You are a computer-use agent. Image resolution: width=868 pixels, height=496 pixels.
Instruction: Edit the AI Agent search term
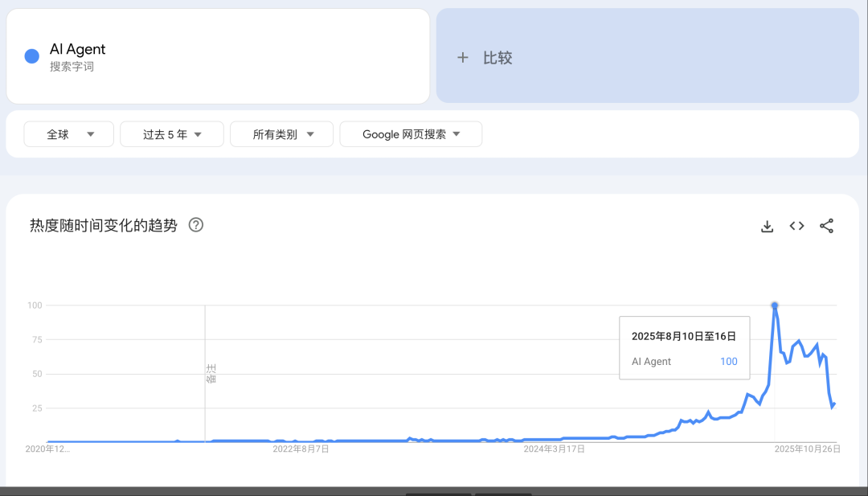pyautogui.click(x=77, y=49)
